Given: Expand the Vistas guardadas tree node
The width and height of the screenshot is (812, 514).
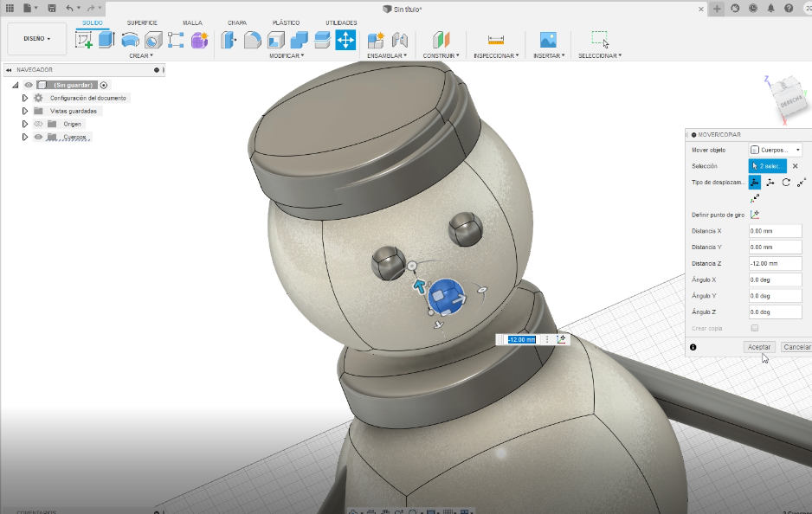Looking at the screenshot, I should tap(25, 111).
